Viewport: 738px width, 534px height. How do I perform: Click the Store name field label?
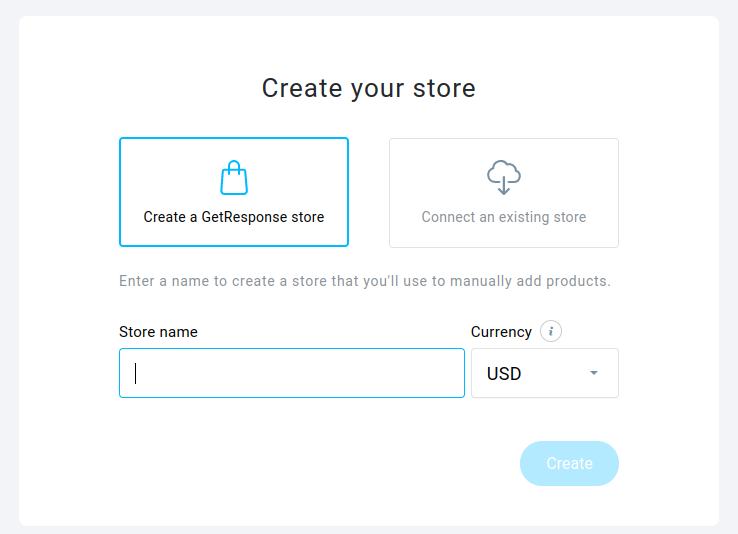tap(158, 332)
